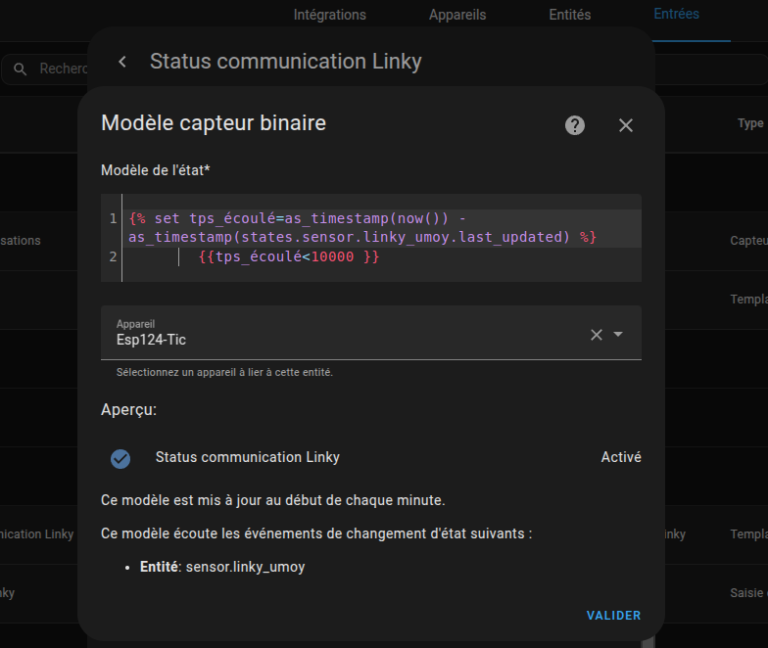768x648 pixels.
Task: Focus the Appareil field showing Esp124-Tic
Action: tap(340, 334)
